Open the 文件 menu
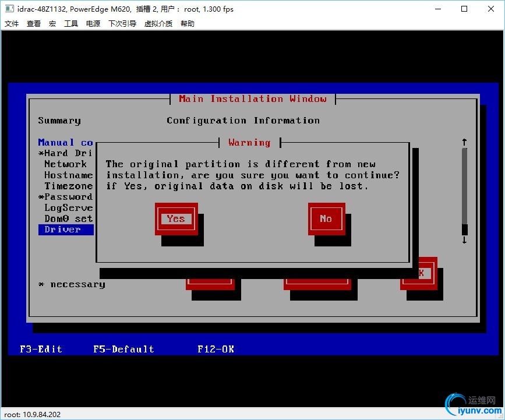This screenshot has height=420, width=505. (x=12, y=23)
